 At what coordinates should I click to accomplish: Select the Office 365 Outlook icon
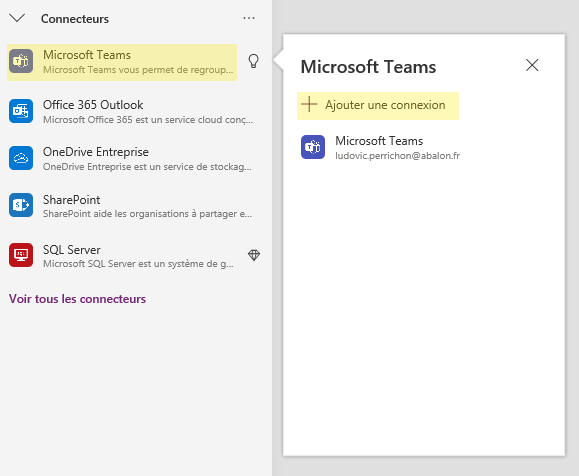click(x=21, y=111)
